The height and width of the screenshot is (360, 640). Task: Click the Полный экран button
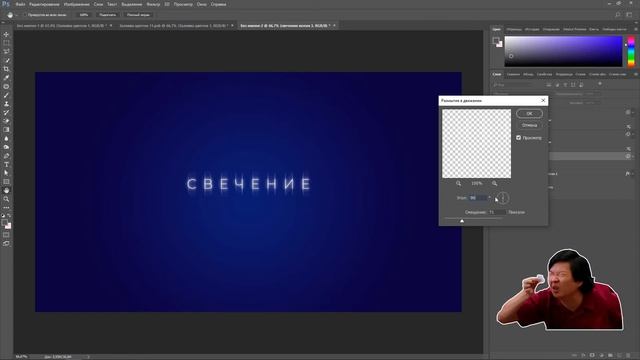[x=138, y=15]
